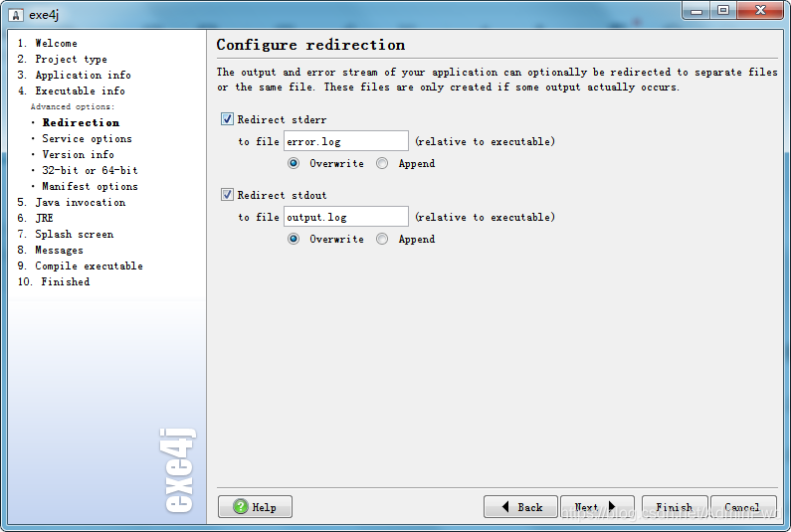791x532 pixels.
Task: Click the exe4j title bar app icon
Action: 16,15
